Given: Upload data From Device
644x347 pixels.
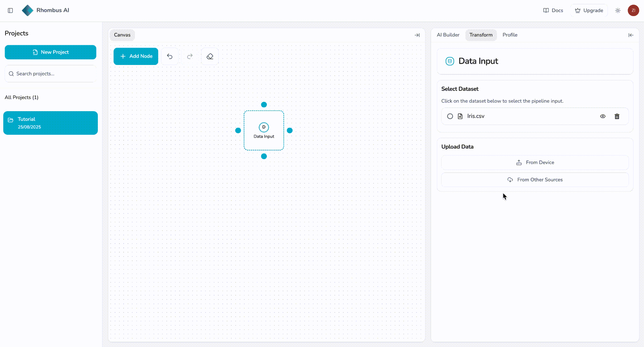Looking at the screenshot, I should tap(535, 163).
